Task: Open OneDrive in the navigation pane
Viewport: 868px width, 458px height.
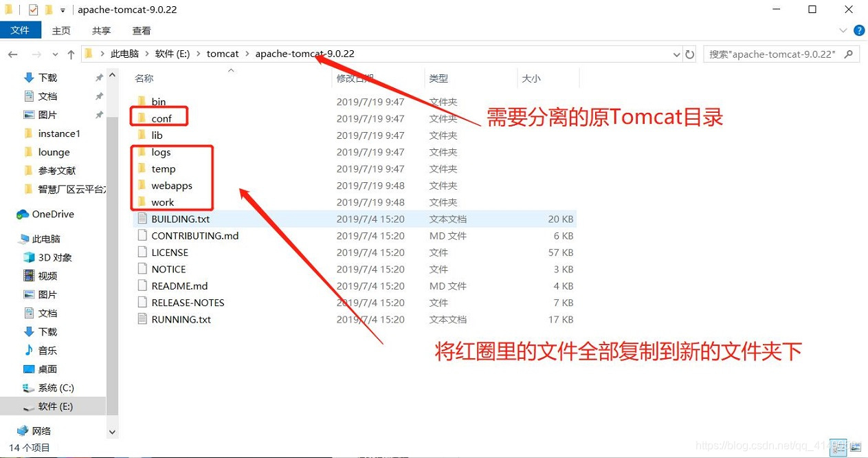Action: click(x=52, y=215)
